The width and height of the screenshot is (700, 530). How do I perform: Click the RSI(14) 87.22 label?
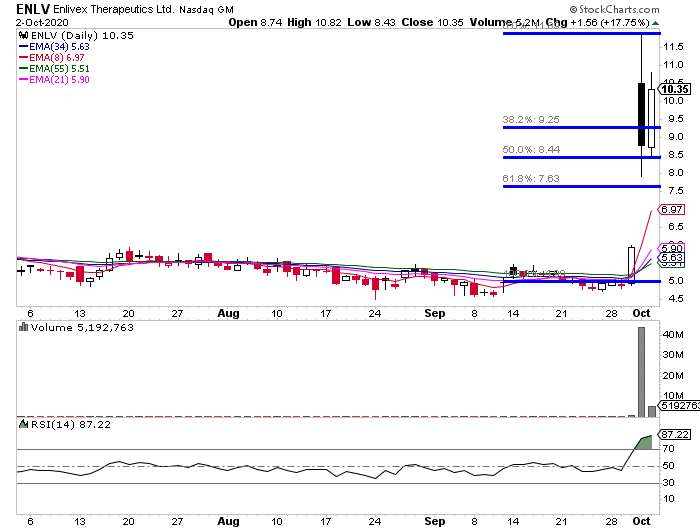(71, 424)
